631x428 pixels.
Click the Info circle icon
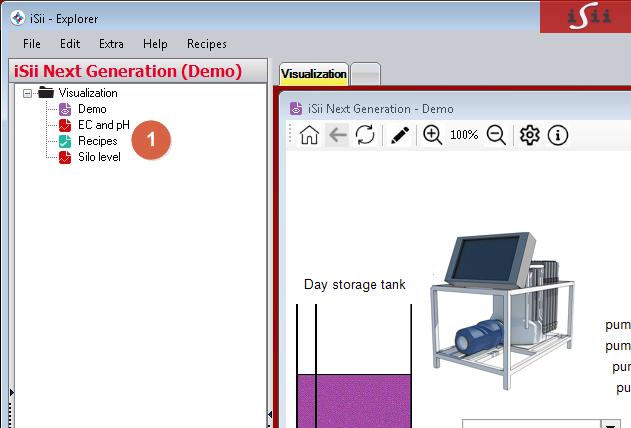point(557,135)
